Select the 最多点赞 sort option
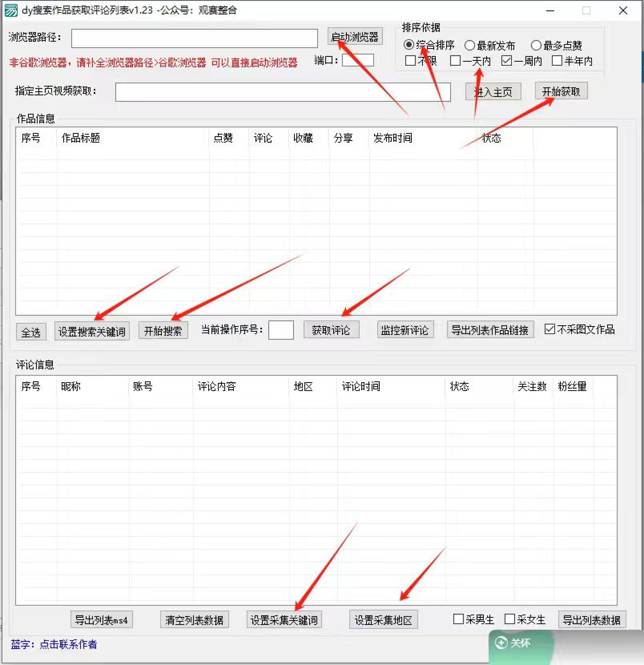The image size is (644, 665). coord(537,45)
